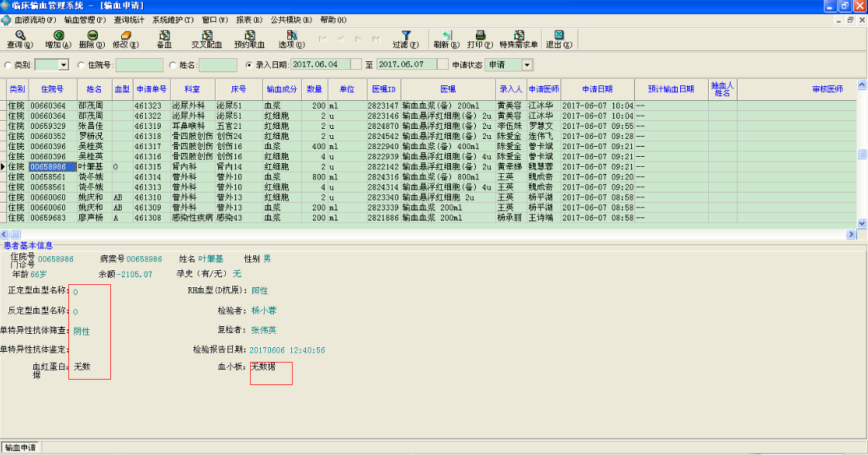Click 医嘱ID cell 2824542
The width and height of the screenshot is (868, 455).
coord(383,136)
